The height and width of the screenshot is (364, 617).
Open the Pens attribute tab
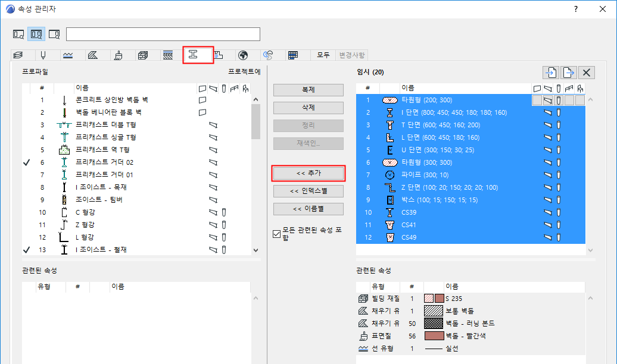[43, 55]
